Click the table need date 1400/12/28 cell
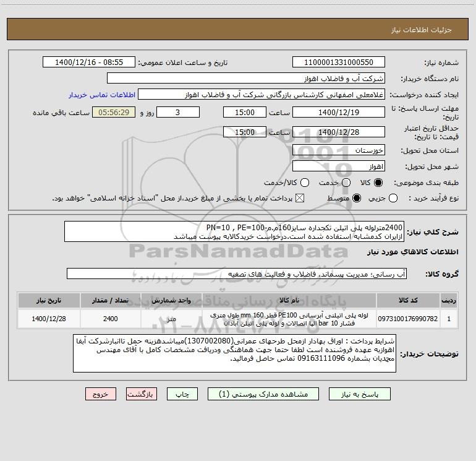 pyautogui.click(x=49, y=319)
